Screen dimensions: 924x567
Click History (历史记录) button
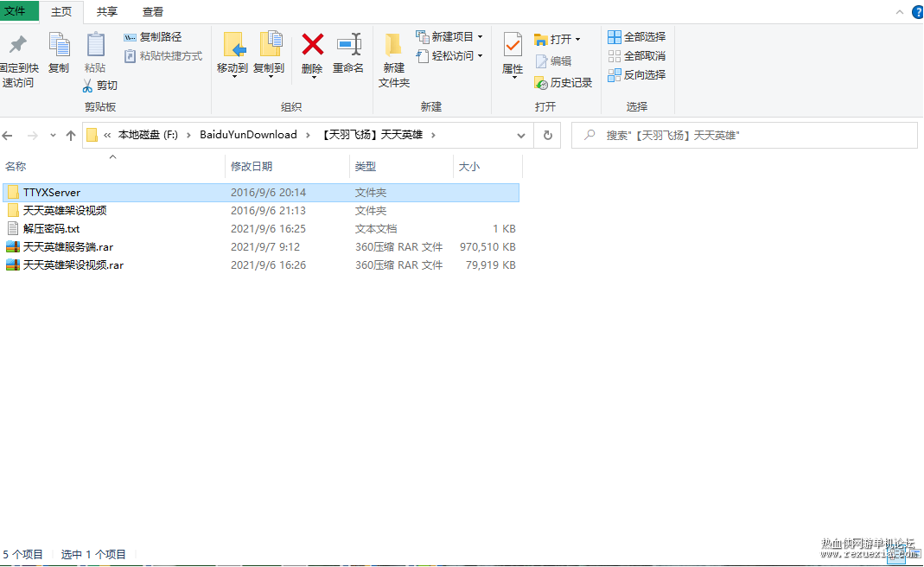(564, 83)
